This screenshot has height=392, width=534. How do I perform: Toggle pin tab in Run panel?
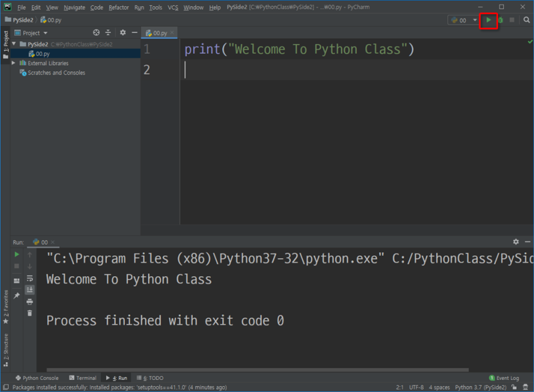[17, 295]
